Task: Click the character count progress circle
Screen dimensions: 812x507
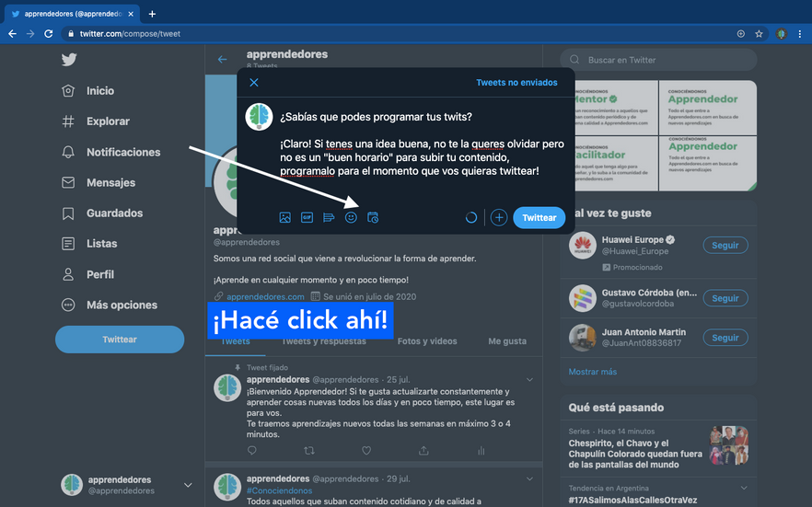Action: pyautogui.click(x=470, y=218)
